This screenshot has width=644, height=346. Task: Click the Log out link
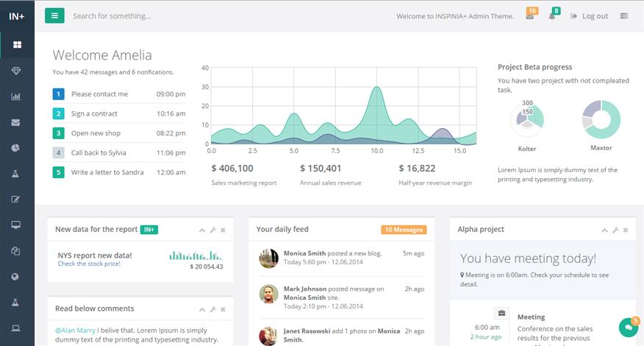(x=589, y=16)
